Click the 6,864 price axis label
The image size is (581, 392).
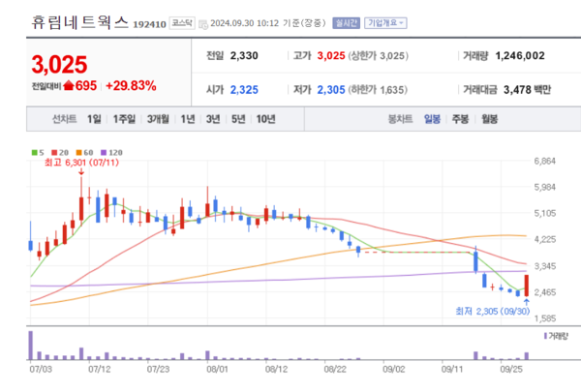point(544,162)
